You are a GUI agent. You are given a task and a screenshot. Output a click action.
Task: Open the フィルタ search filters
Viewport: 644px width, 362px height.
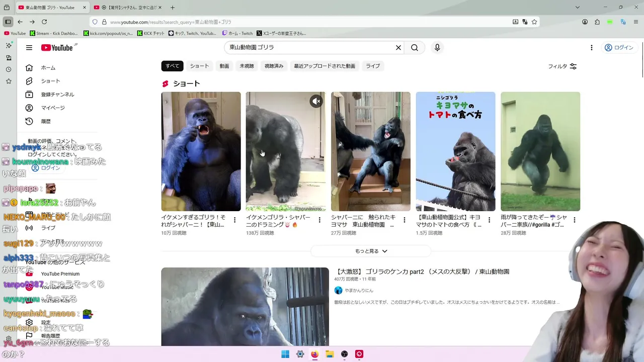point(562,66)
